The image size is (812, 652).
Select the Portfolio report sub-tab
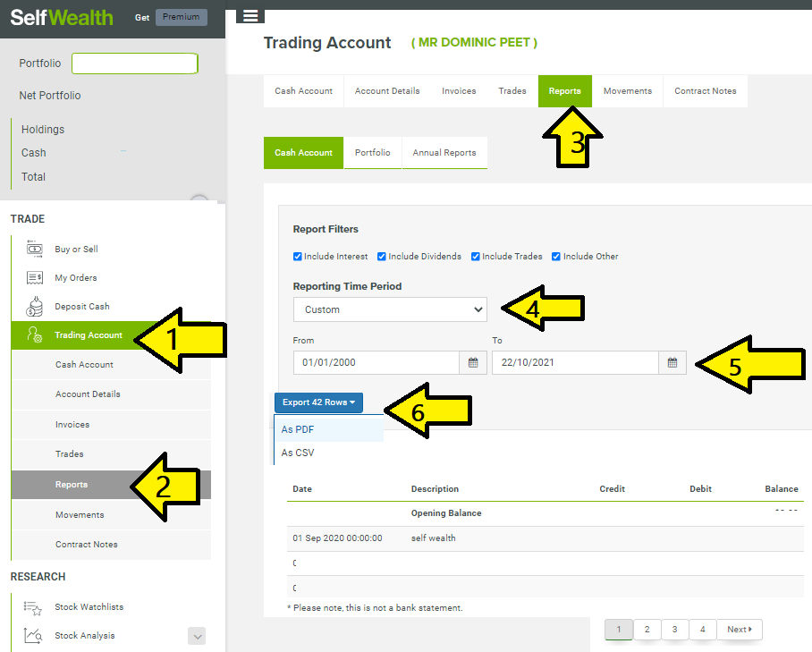372,153
